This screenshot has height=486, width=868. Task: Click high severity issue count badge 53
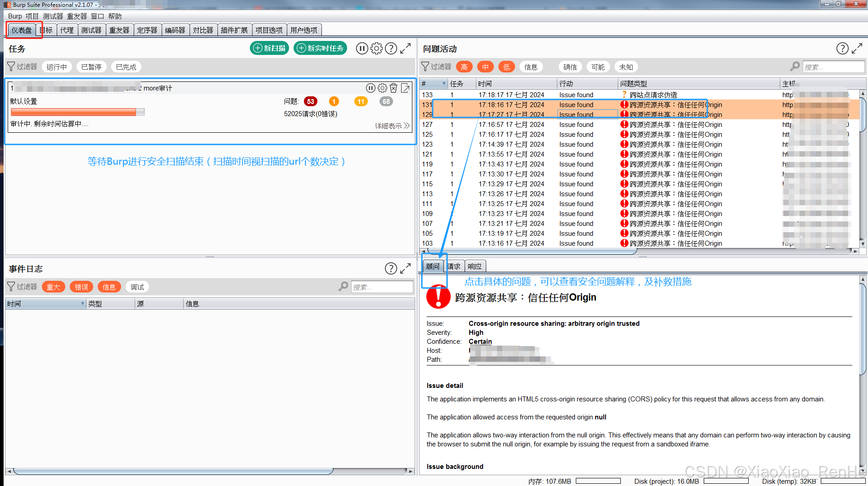click(x=311, y=101)
